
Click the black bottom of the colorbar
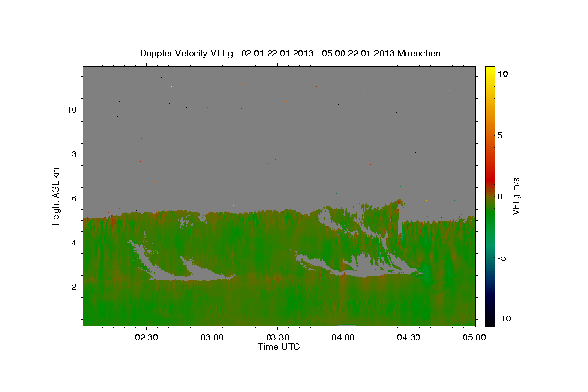tap(490, 321)
